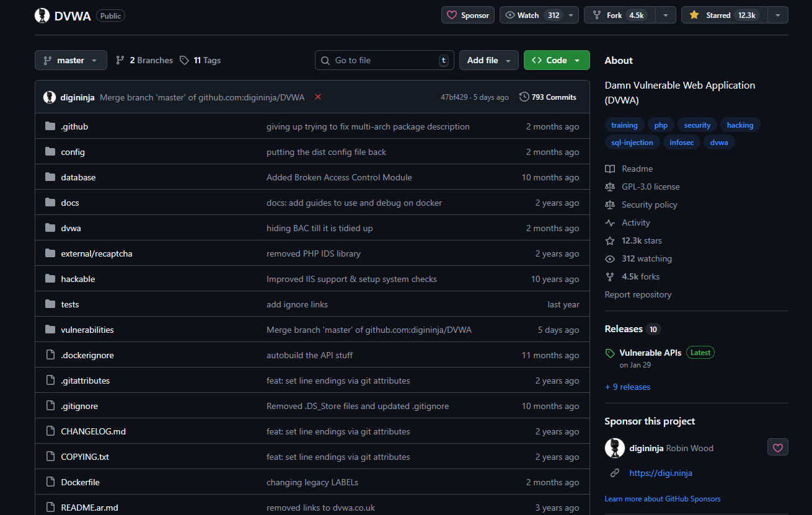Click the dvwa topic tag

(x=719, y=143)
